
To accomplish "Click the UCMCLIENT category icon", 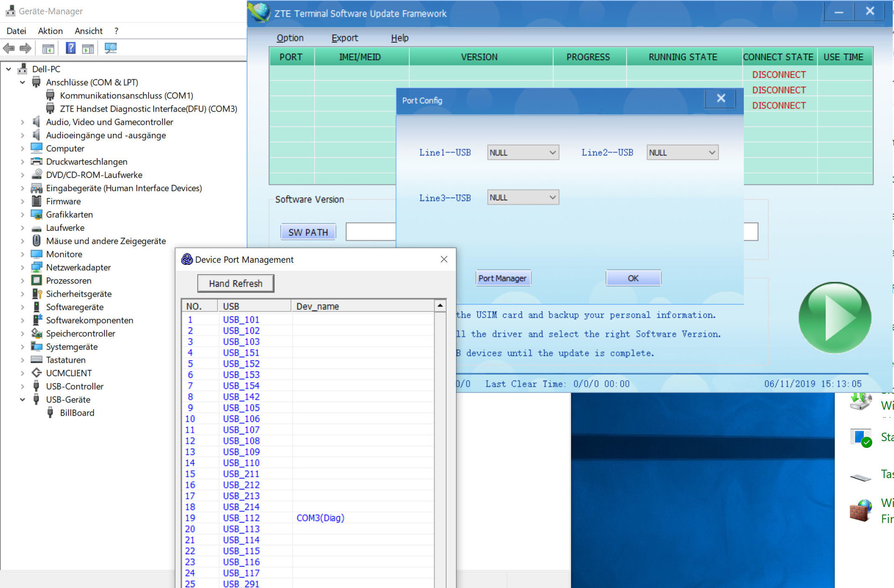I will [36, 373].
